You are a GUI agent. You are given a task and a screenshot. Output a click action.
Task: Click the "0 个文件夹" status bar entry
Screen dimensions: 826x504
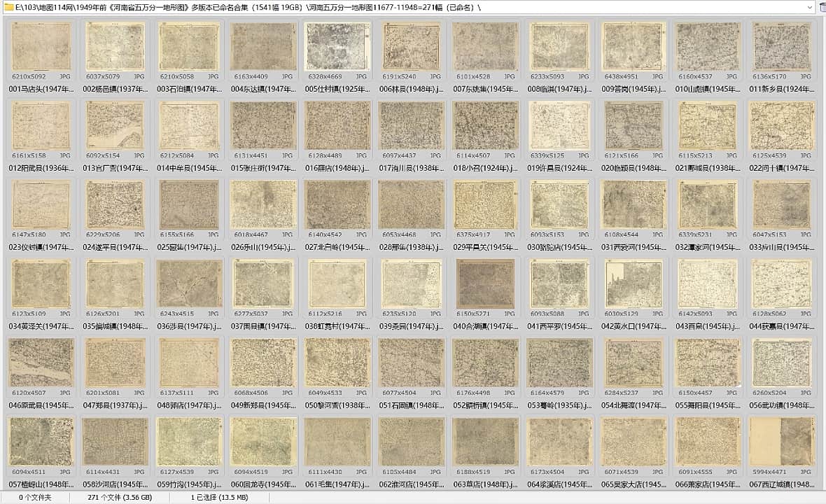pos(35,497)
